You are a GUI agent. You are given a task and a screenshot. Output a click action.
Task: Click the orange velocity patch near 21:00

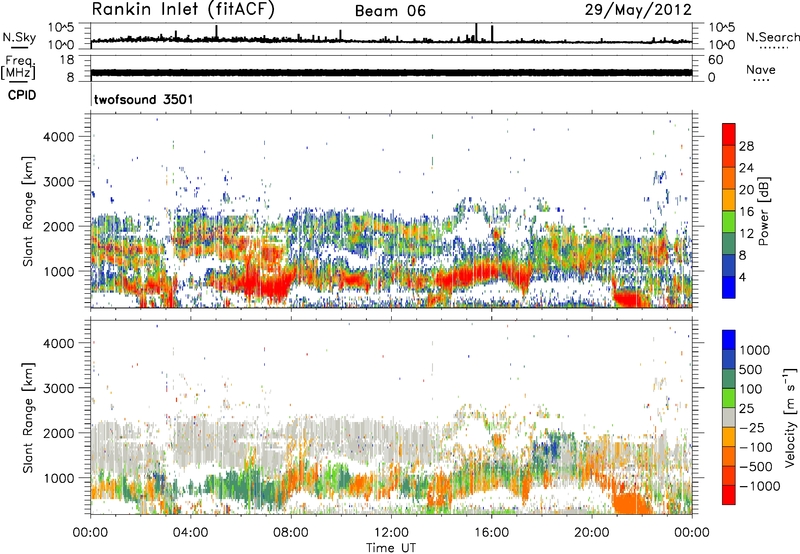click(x=632, y=504)
